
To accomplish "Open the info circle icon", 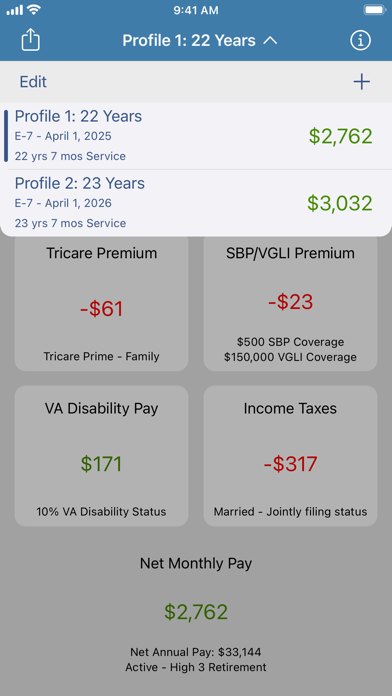I will (360, 40).
